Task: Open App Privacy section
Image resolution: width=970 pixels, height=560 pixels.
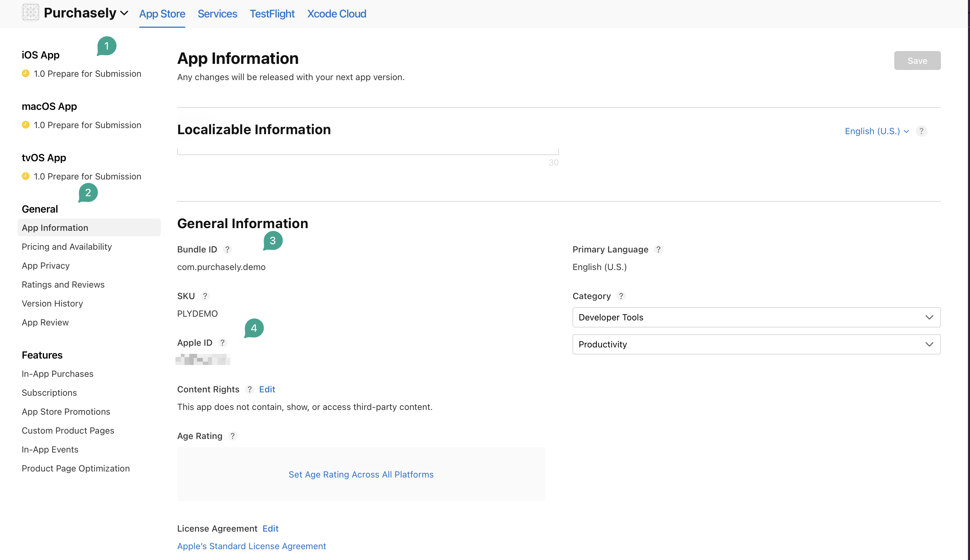Action: point(45,266)
